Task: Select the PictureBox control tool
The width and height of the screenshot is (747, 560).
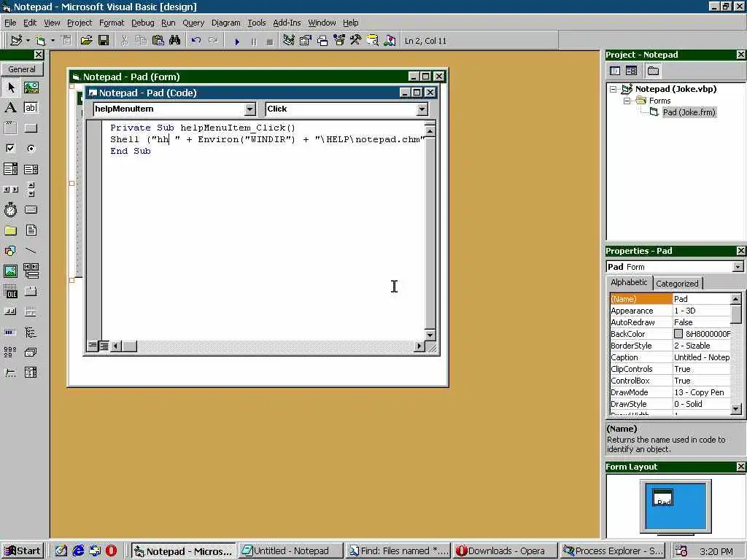Action: tap(31, 87)
